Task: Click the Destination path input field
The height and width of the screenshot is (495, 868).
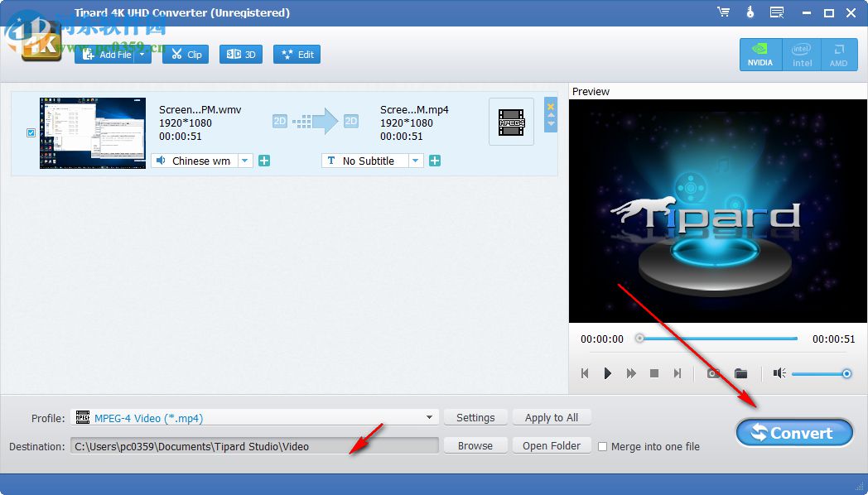Action: [248, 446]
